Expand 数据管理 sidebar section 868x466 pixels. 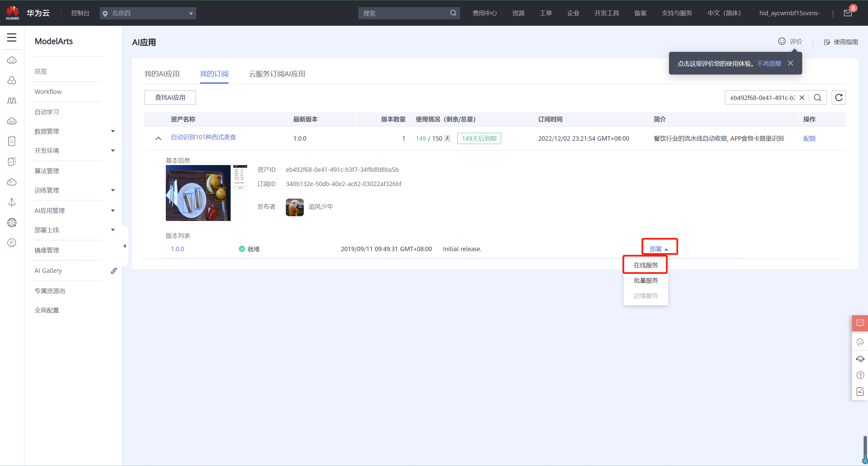[113, 131]
